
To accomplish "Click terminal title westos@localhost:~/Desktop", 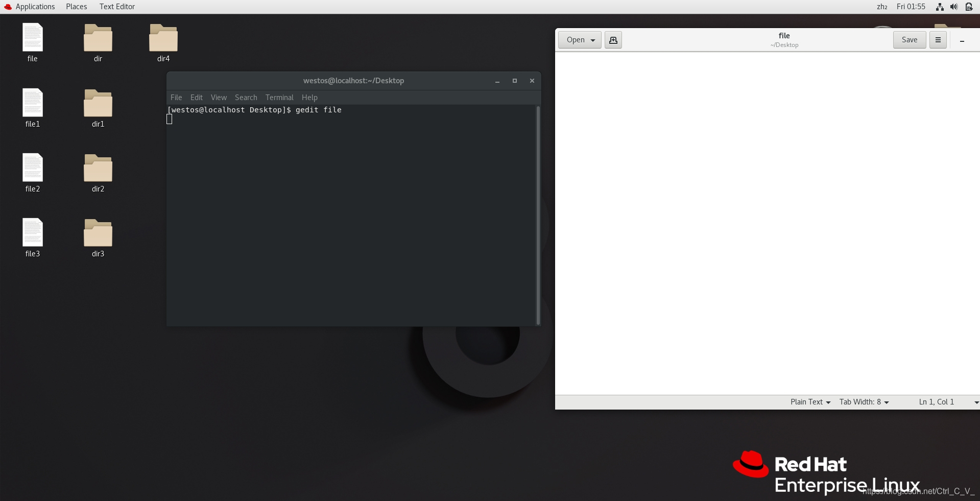I will pyautogui.click(x=353, y=81).
